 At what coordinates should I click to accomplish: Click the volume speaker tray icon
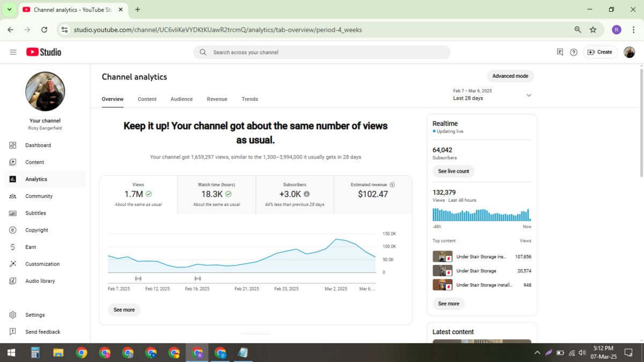(x=582, y=352)
